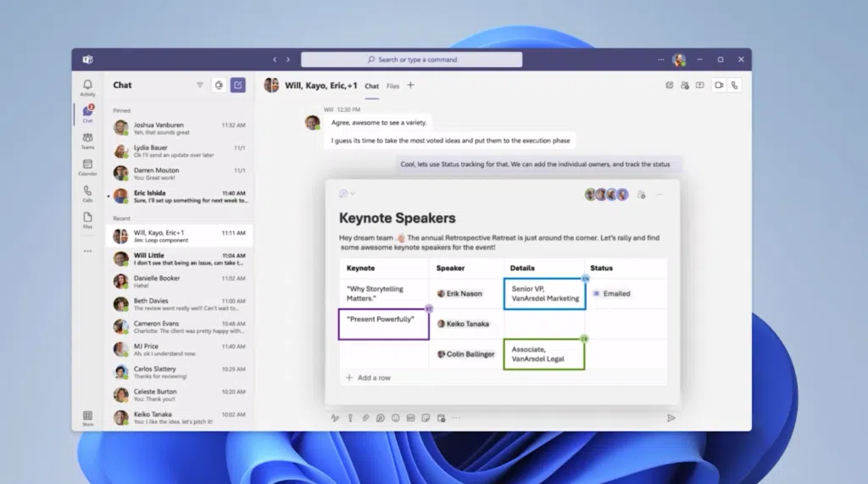Click the GIF icon in compose bar

(411, 418)
